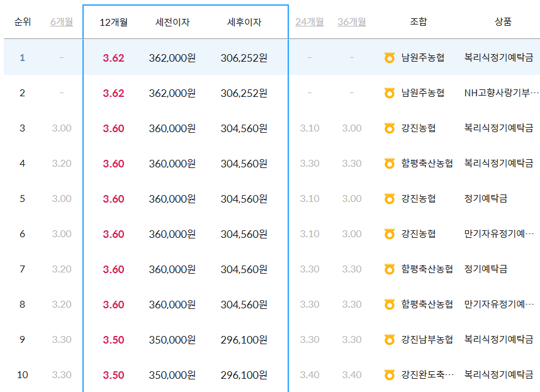The width and height of the screenshot is (540, 392).
Task: Click the badge icon in rank 8 row
Action: (x=389, y=305)
